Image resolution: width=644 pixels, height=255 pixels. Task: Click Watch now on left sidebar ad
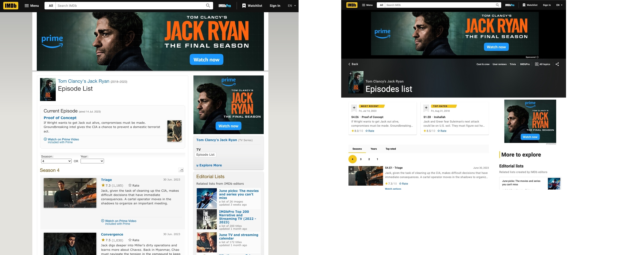228,126
